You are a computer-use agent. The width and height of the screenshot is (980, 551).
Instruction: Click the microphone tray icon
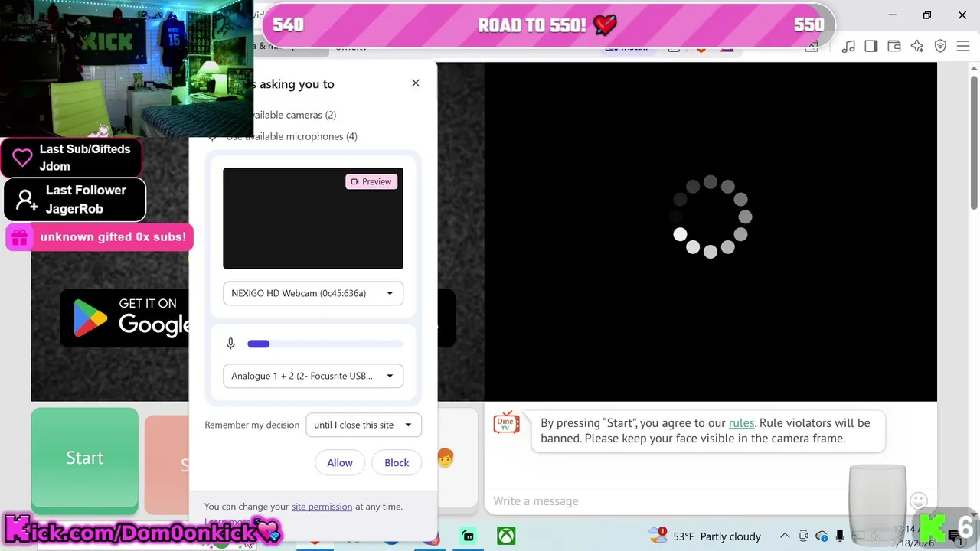click(840, 536)
